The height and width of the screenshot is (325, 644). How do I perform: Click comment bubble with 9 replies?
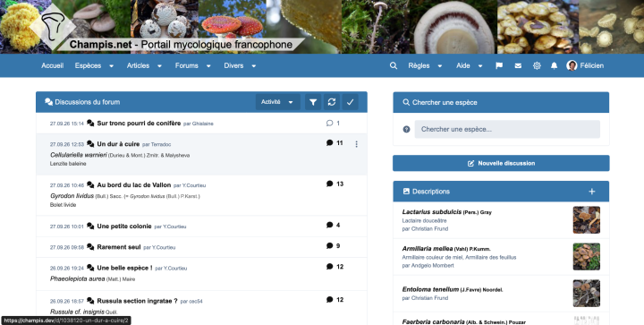(329, 245)
